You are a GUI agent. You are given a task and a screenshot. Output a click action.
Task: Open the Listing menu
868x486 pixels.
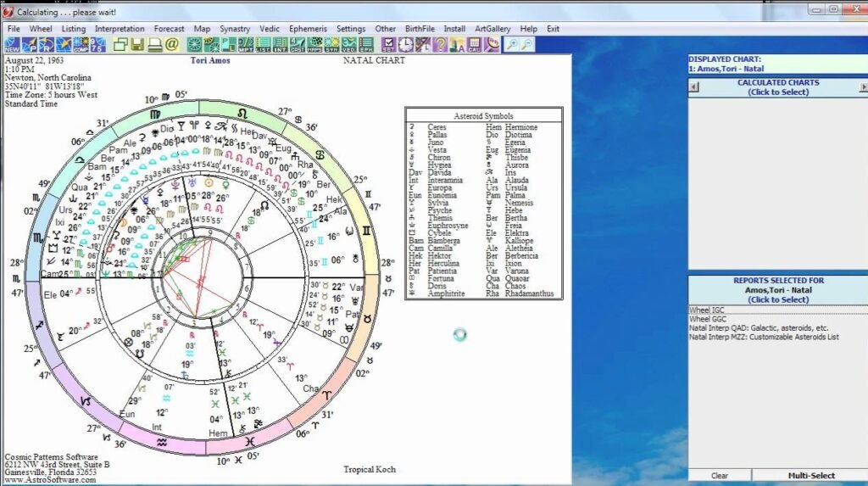coord(74,29)
